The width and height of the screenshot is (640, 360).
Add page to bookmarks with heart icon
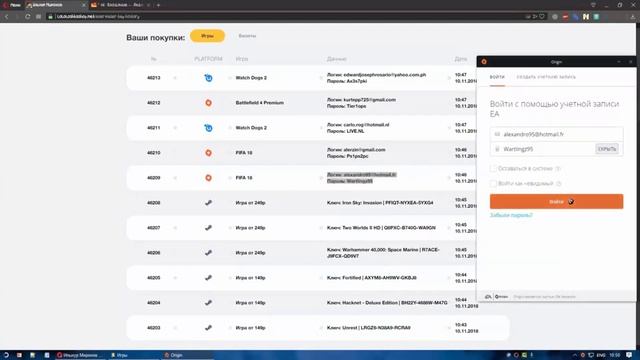click(x=542, y=17)
